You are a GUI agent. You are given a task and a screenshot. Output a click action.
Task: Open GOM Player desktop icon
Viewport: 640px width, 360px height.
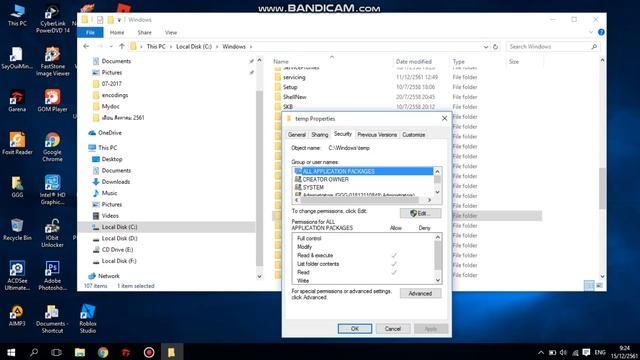pos(52,100)
